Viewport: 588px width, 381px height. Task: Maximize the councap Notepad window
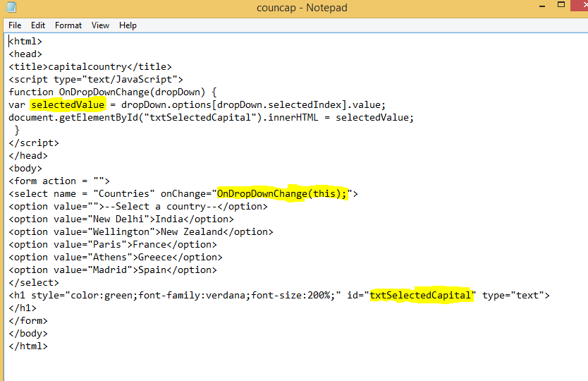[561, 5]
